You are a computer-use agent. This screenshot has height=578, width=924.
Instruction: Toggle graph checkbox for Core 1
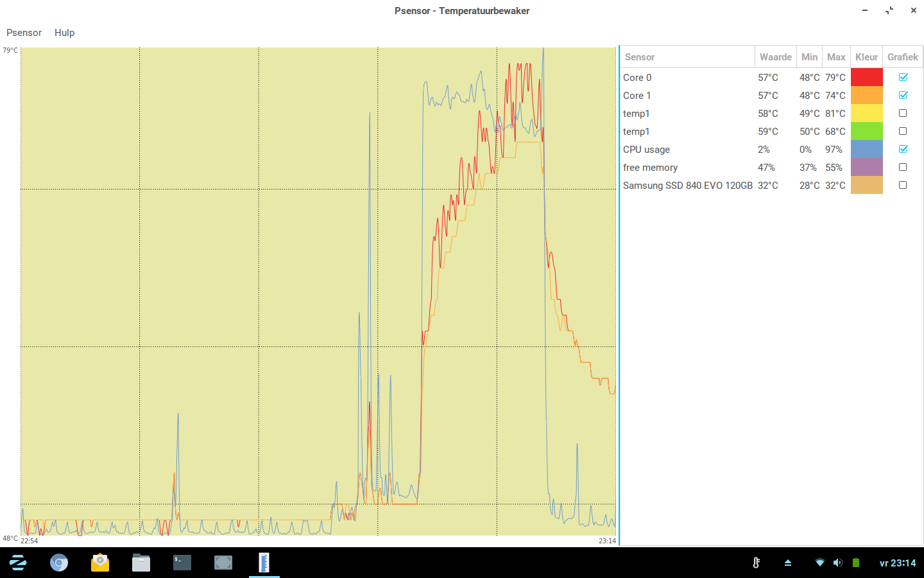(903, 95)
